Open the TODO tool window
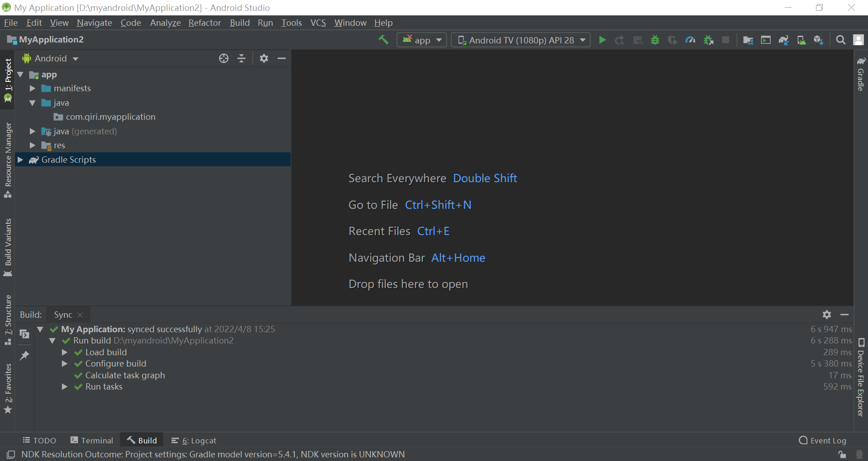This screenshot has width=868, height=461. (39, 440)
